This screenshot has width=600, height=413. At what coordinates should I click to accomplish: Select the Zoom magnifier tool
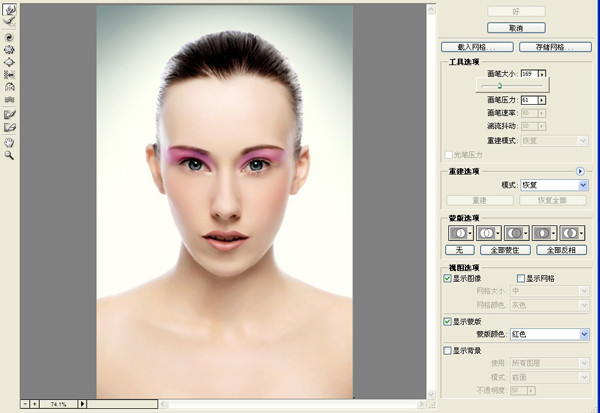pos(9,155)
